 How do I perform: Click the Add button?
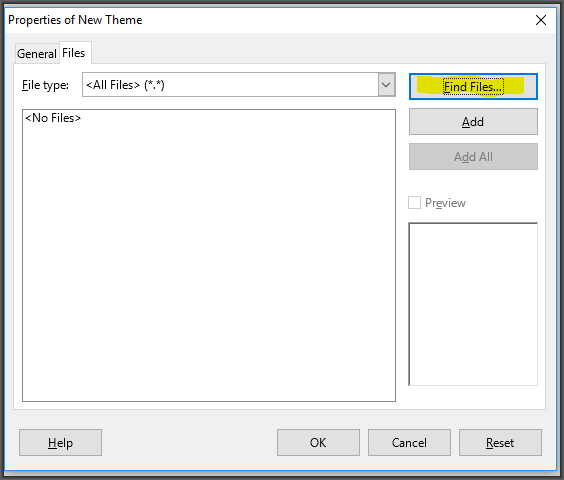(473, 122)
